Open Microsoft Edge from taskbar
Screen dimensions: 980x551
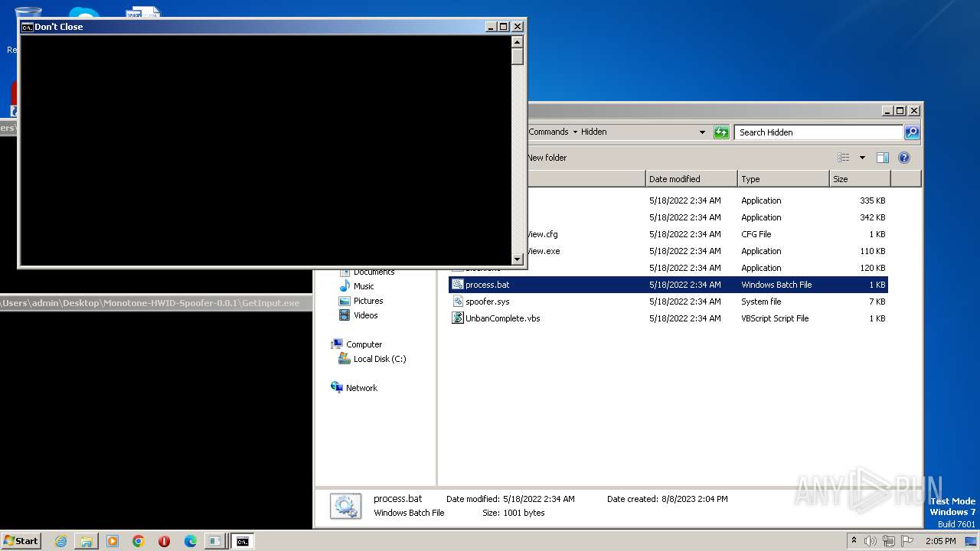pyautogui.click(x=191, y=541)
